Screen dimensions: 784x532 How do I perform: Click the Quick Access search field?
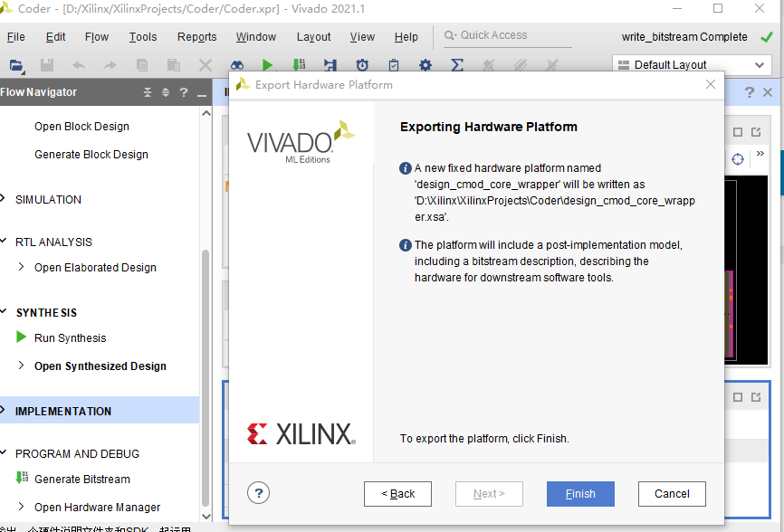coord(508,35)
